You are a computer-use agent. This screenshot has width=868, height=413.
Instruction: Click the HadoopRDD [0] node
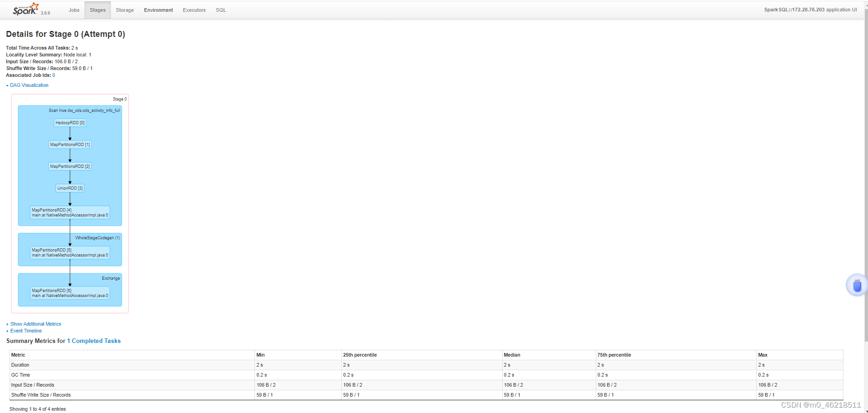70,123
